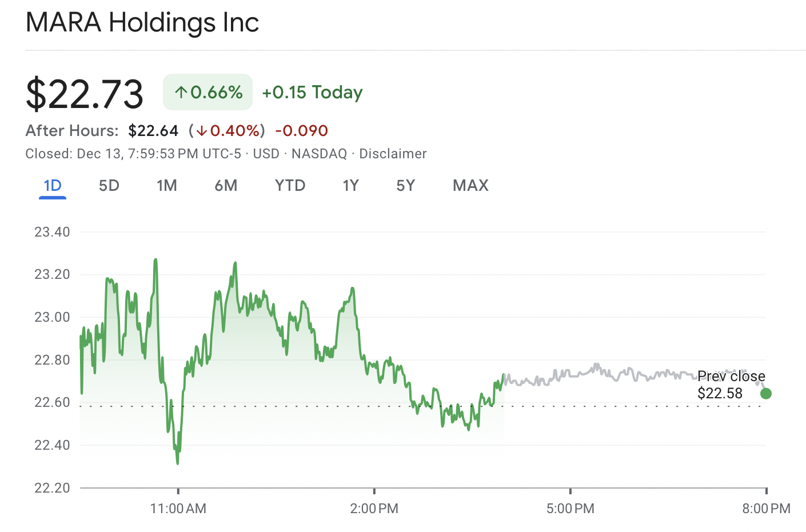The width and height of the screenshot is (806, 532).
Task: Click the After Hours price $22.64
Action: [x=153, y=130]
